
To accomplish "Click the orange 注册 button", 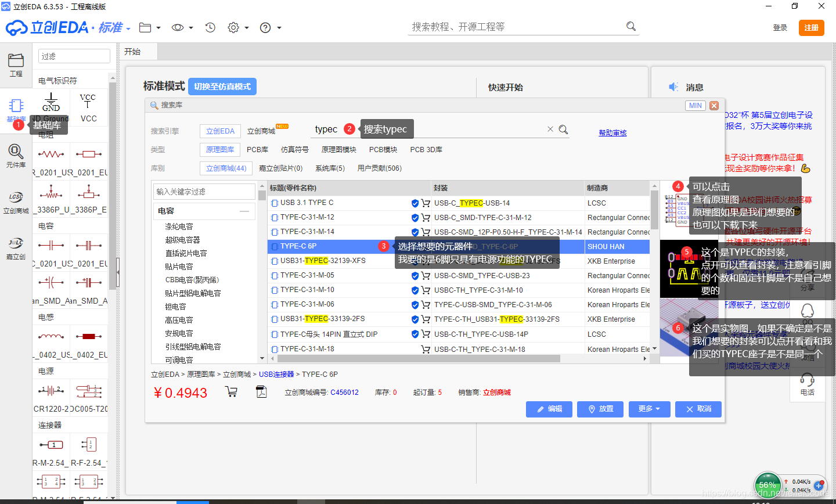I will tap(811, 28).
